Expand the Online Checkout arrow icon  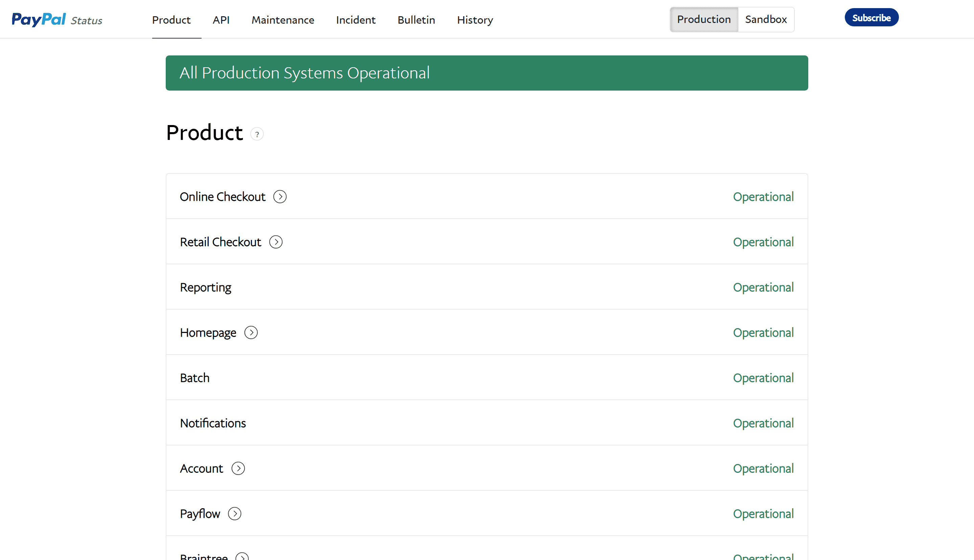[x=280, y=197]
